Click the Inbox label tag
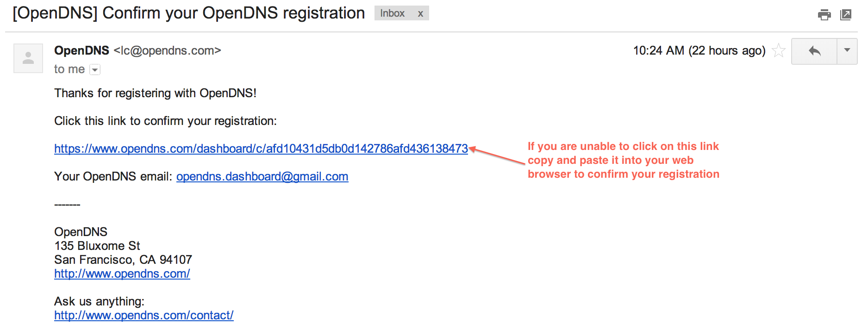Screen dimensions: 868x330 (393, 13)
